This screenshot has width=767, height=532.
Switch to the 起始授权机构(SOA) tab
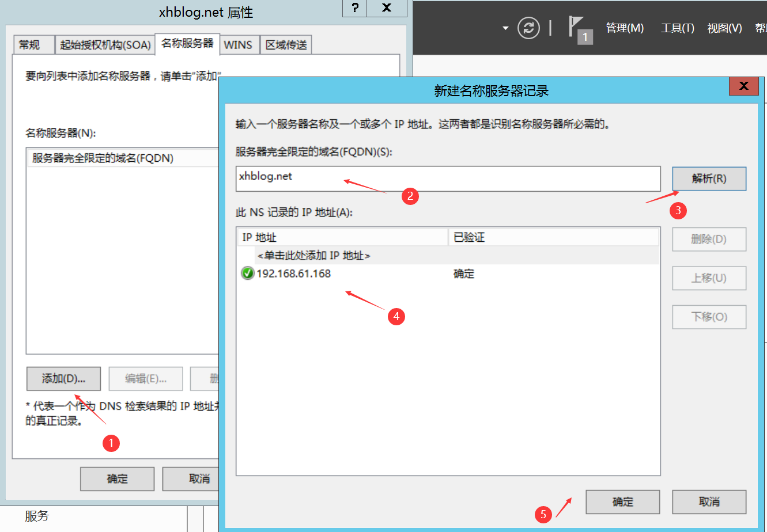(x=105, y=45)
